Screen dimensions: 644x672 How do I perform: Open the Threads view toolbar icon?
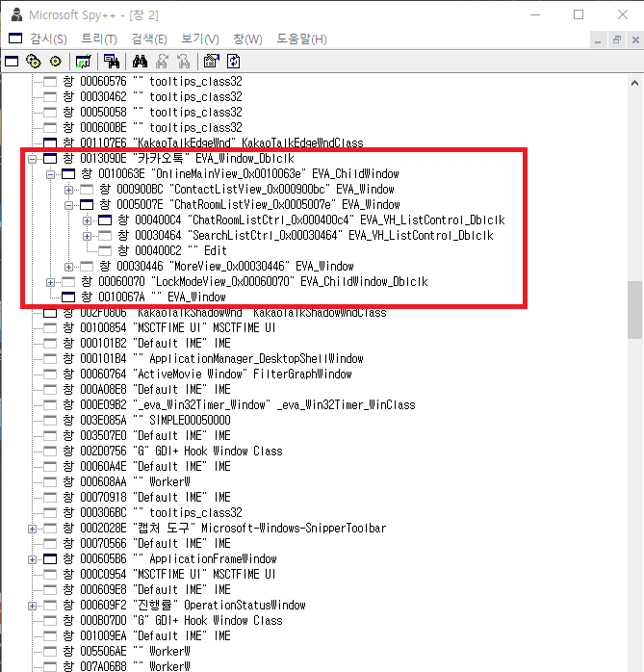pyautogui.click(x=55, y=62)
